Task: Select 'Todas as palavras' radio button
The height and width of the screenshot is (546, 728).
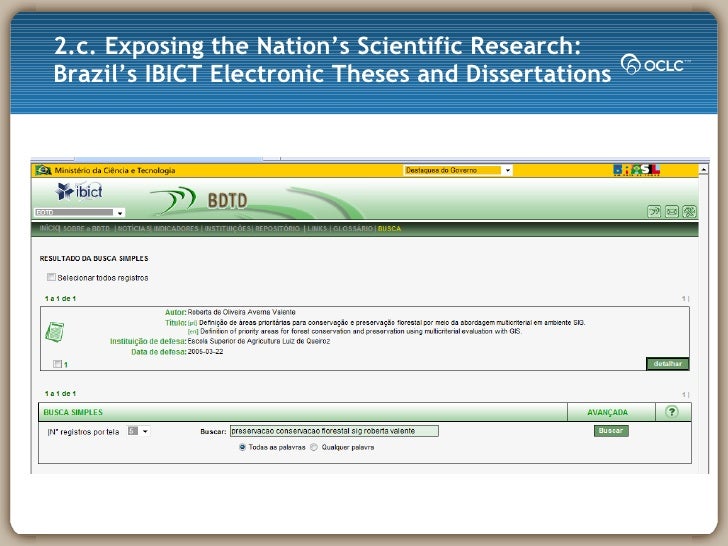Action: [x=242, y=447]
